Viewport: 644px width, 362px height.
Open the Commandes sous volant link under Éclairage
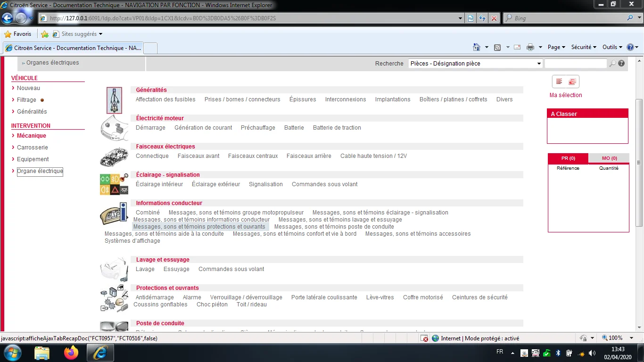325,184
